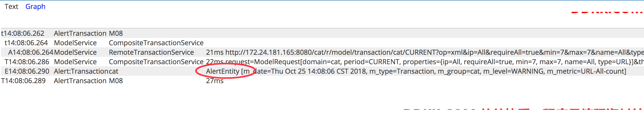Click the A14:08:06.264 timestamp

[x=31, y=52]
